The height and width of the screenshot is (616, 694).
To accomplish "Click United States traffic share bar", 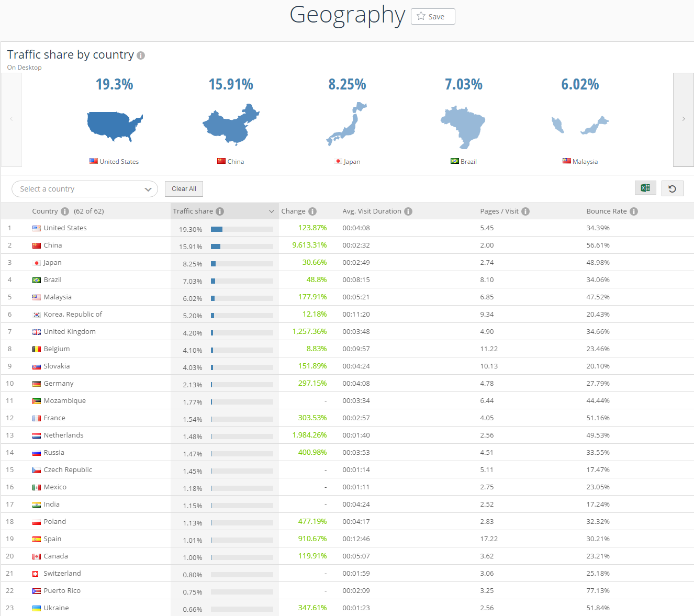I will (x=242, y=229).
